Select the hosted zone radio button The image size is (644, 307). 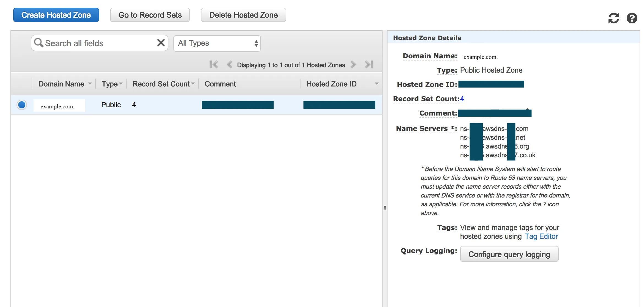pos(22,105)
